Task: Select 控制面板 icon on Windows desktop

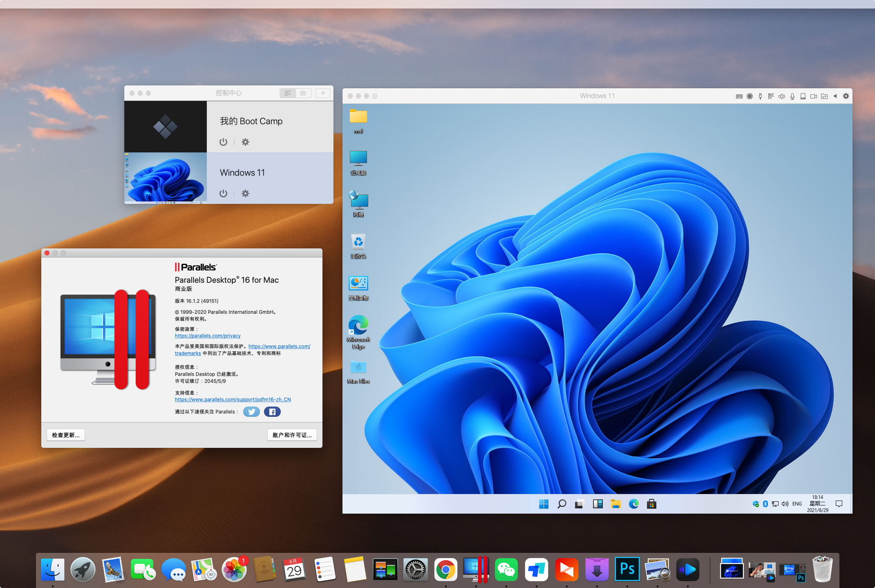Action: coord(358,288)
